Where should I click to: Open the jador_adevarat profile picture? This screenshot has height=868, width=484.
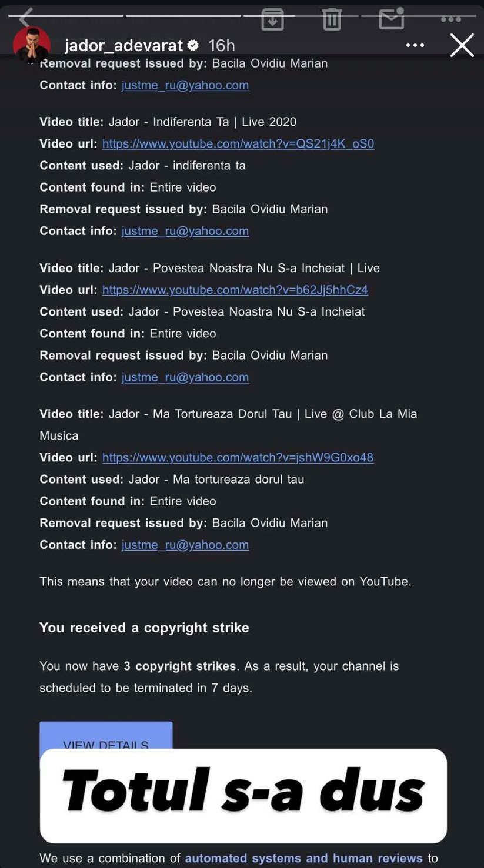(x=32, y=45)
